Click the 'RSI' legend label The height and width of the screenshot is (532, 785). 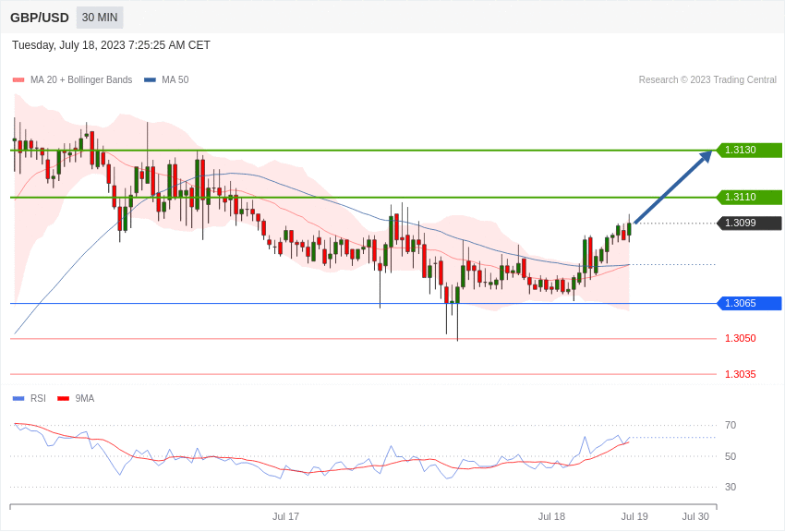(38, 398)
